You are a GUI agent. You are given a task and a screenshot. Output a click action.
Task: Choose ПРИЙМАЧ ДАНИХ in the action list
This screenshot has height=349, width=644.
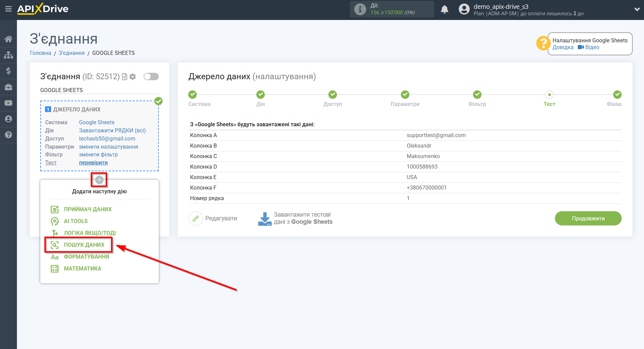click(x=87, y=209)
